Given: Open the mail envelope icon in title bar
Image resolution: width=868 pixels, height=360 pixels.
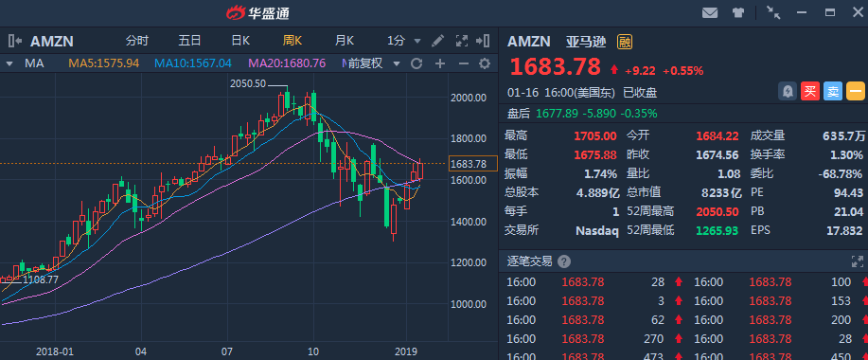Looking at the screenshot, I should 710,12.
